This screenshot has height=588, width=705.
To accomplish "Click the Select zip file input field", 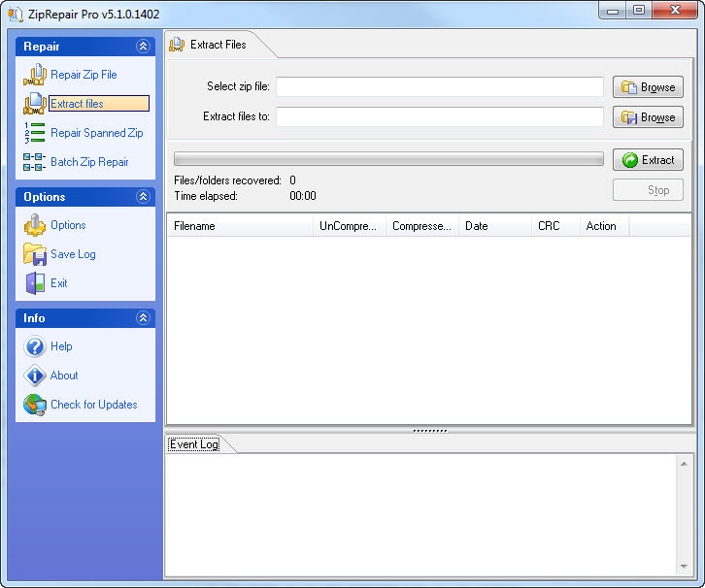I will [439, 87].
